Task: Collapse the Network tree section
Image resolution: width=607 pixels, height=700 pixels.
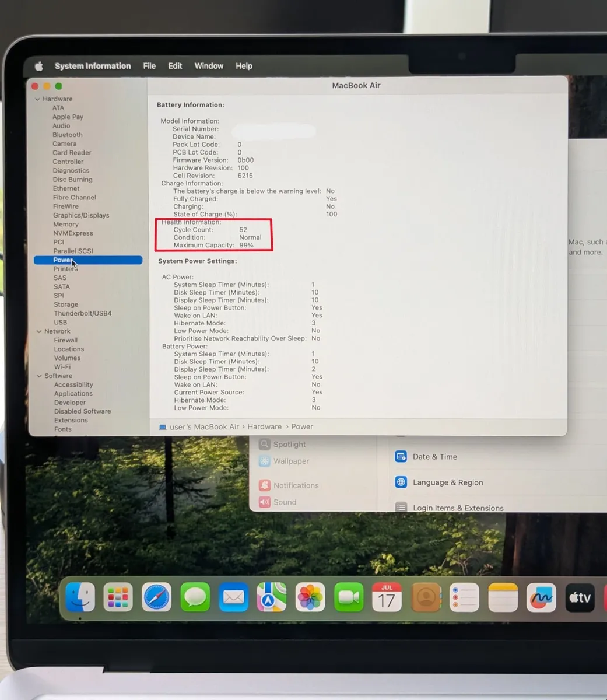Action: 39,331
